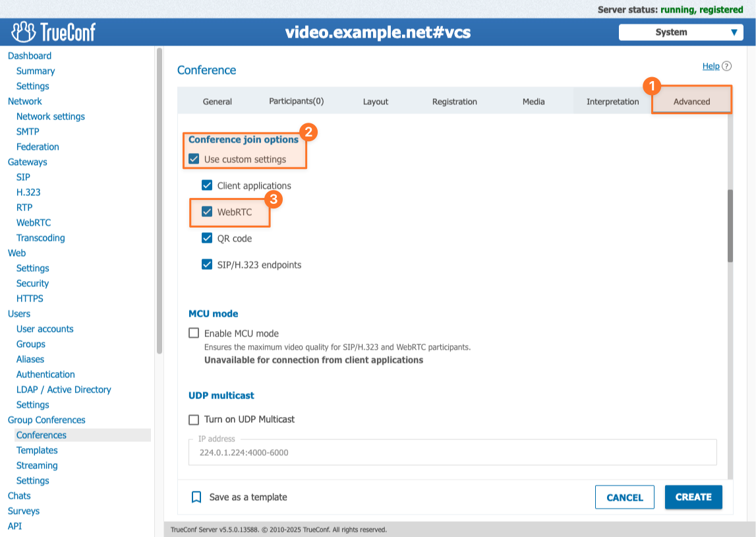Open the System dropdown menu
The width and height of the screenshot is (756, 537).
click(681, 32)
